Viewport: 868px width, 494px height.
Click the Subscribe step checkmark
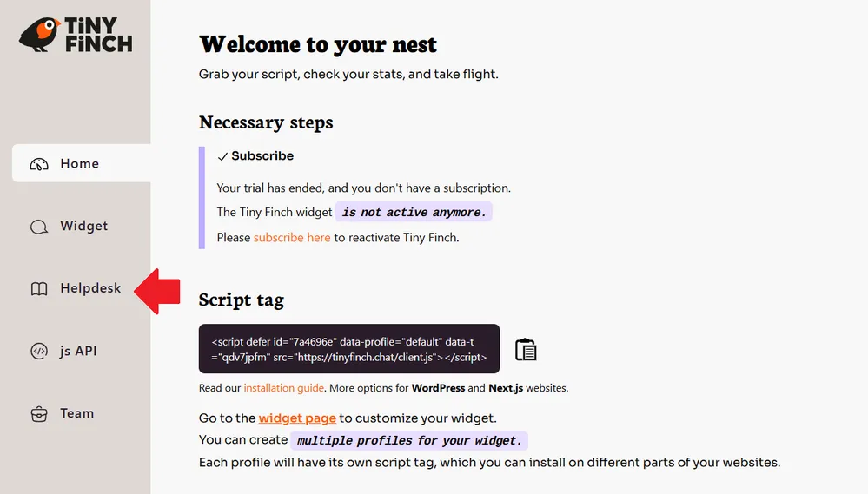click(x=223, y=156)
